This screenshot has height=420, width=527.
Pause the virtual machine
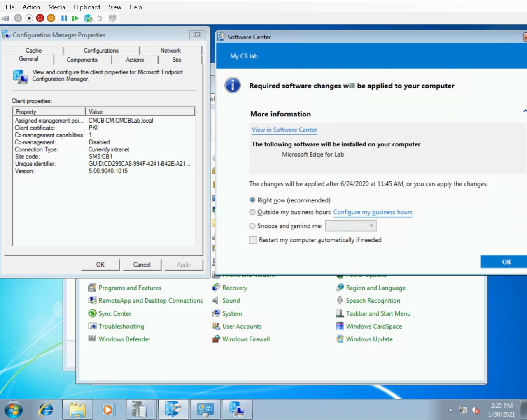64,18
